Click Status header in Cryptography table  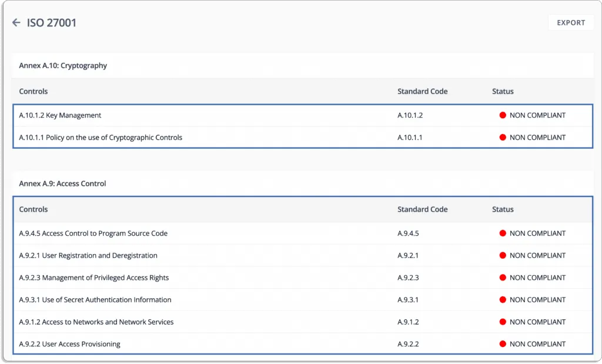click(x=503, y=91)
